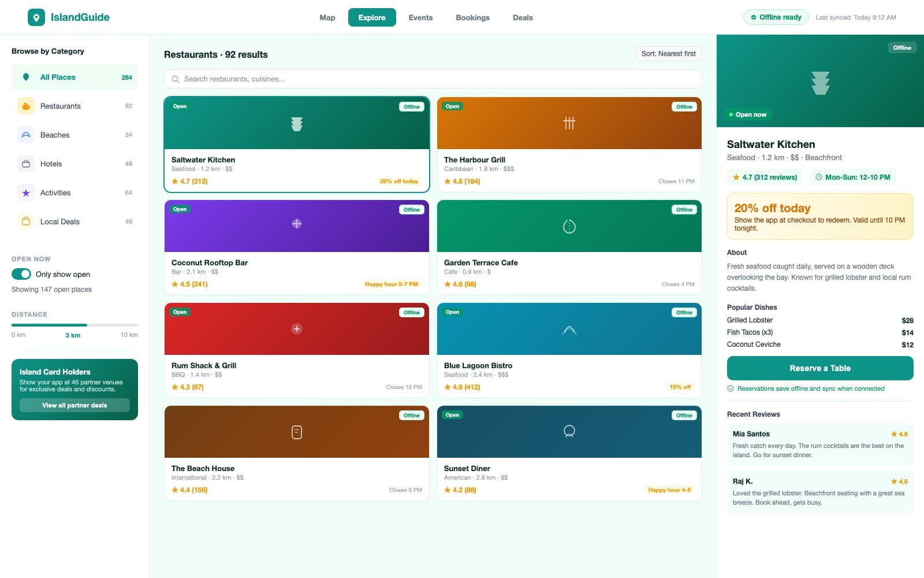Click the Rum Shack & Grill card icon
The height and width of the screenshot is (578, 924).
[297, 329]
